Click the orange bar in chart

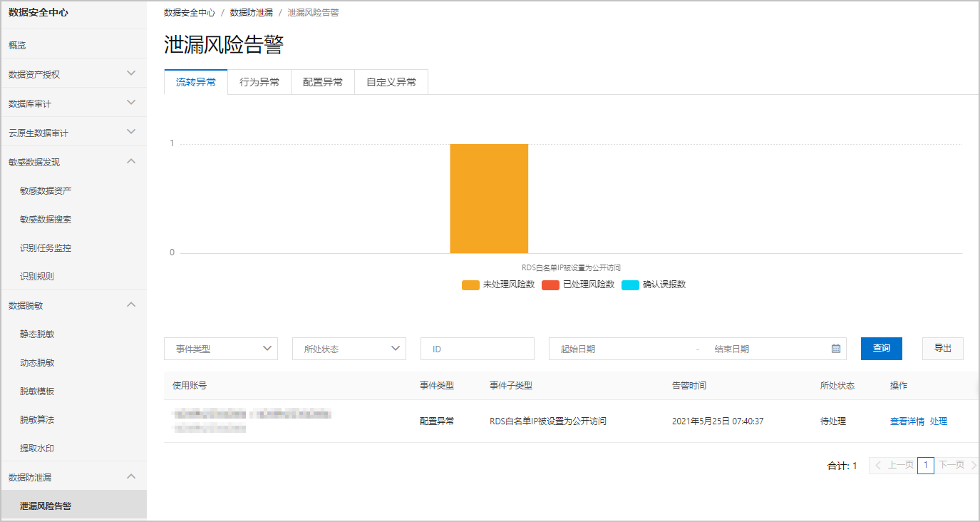489,198
